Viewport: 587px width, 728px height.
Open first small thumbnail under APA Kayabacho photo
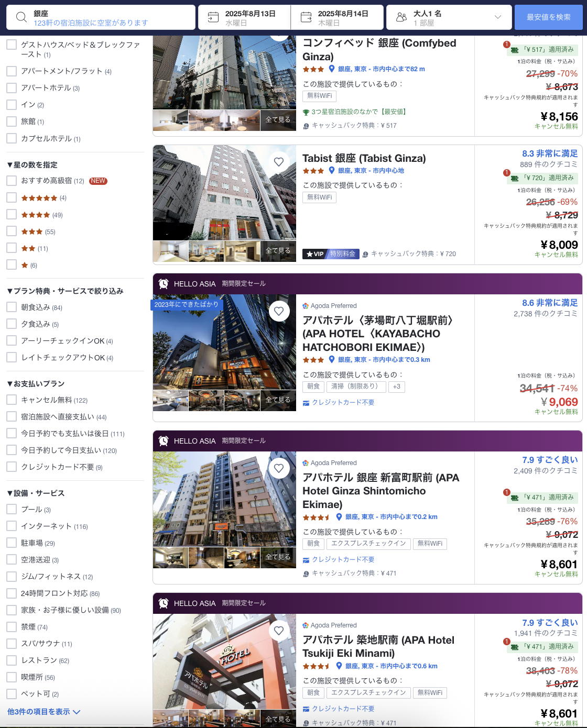(x=170, y=400)
